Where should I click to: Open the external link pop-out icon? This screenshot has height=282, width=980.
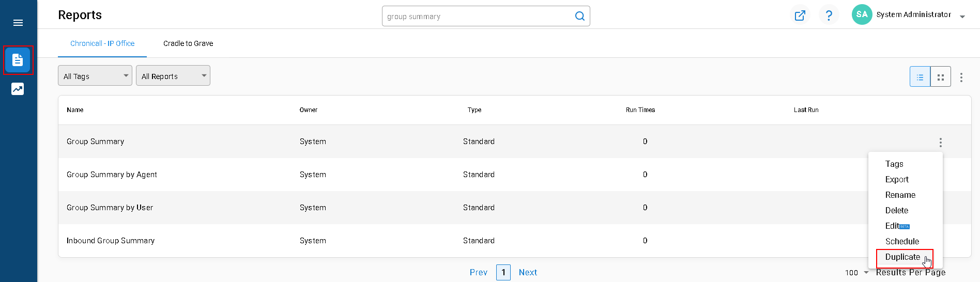tap(800, 15)
